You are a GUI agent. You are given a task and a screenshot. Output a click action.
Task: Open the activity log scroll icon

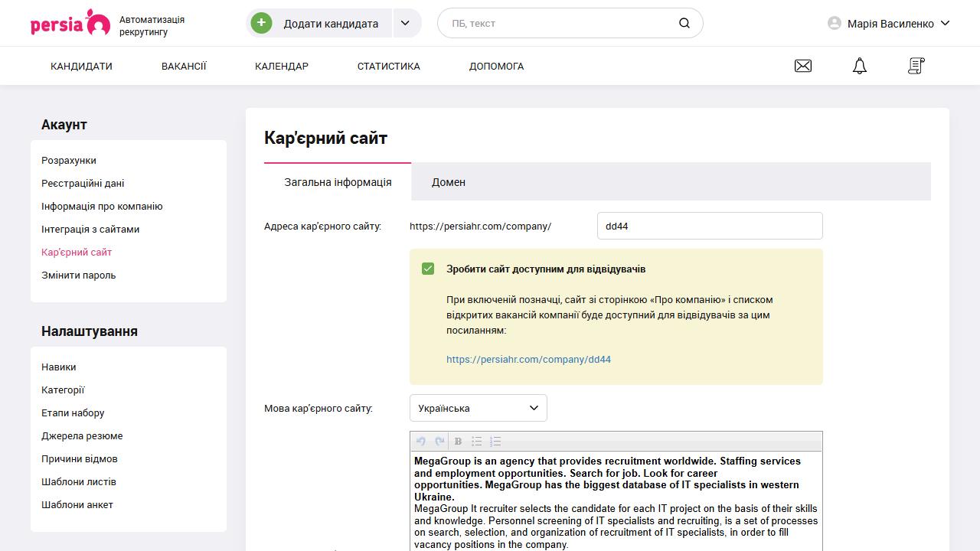916,66
